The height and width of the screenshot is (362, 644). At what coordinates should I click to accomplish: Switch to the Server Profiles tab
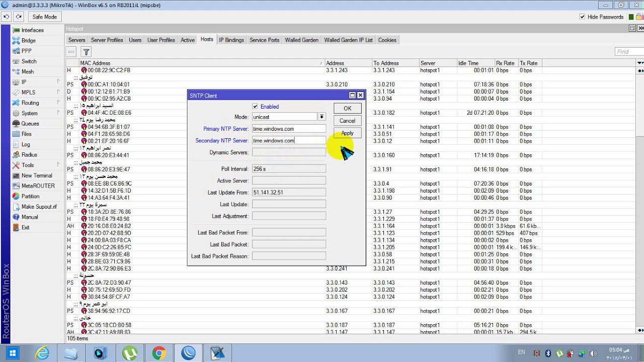107,40
